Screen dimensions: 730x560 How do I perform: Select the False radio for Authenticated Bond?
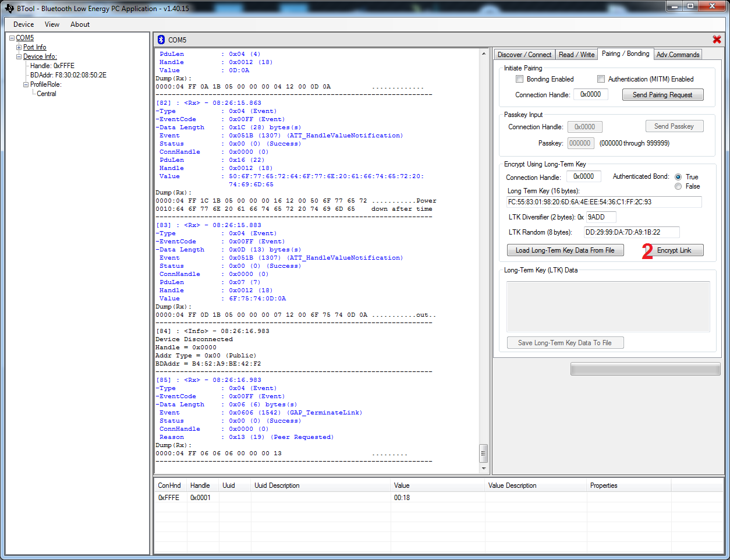point(678,186)
